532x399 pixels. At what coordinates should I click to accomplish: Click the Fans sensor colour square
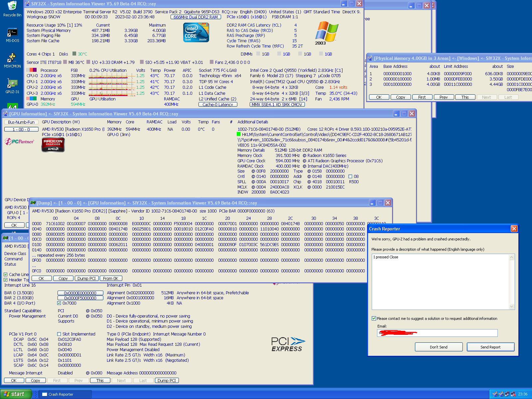point(212,62)
